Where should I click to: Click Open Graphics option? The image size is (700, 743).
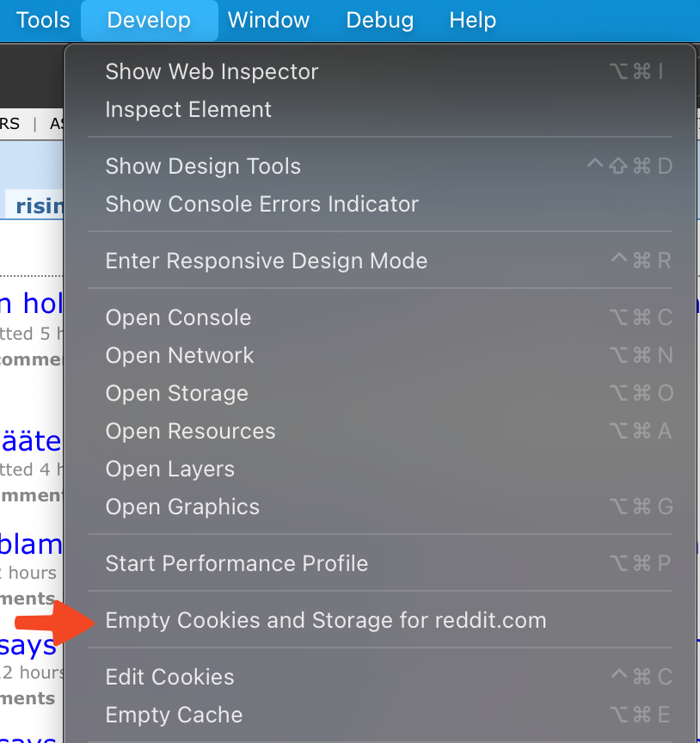(182, 507)
